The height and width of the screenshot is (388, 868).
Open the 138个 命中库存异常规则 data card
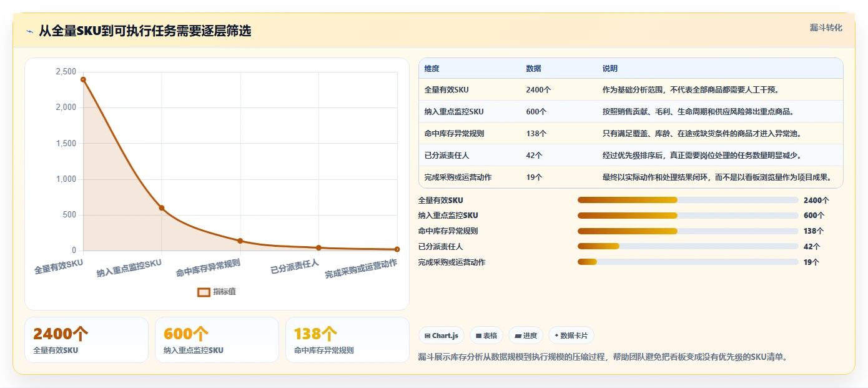[347, 340]
